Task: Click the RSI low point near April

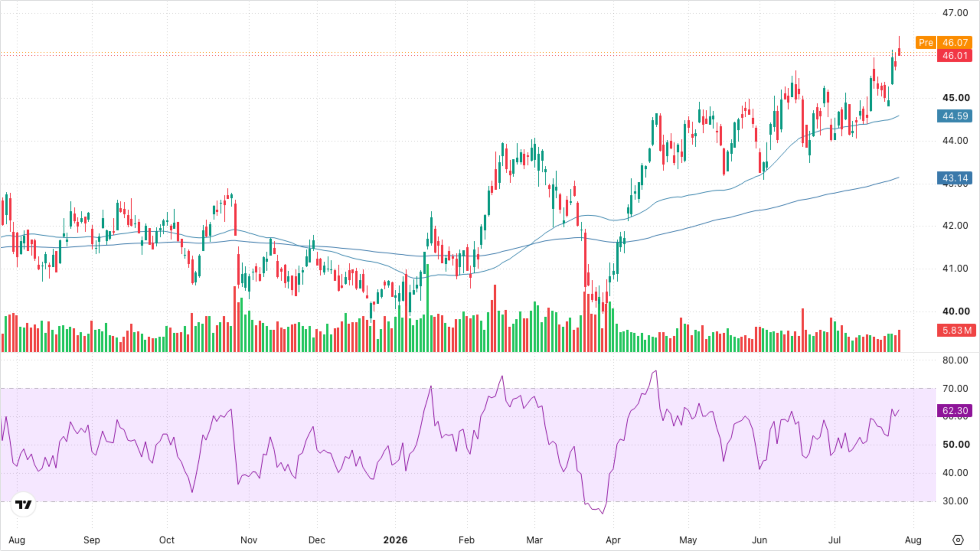Action: pos(603,513)
